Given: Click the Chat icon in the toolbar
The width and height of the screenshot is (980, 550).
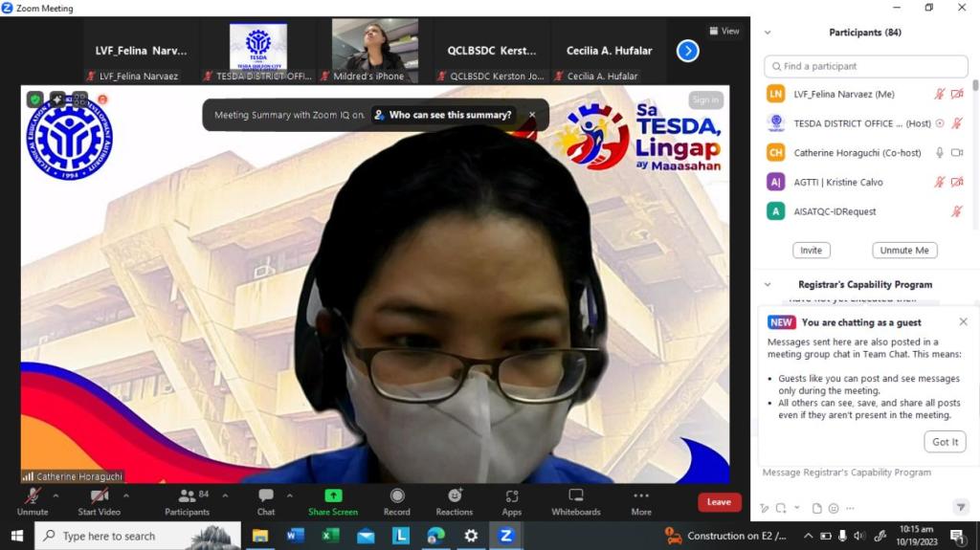Looking at the screenshot, I should point(266,495).
